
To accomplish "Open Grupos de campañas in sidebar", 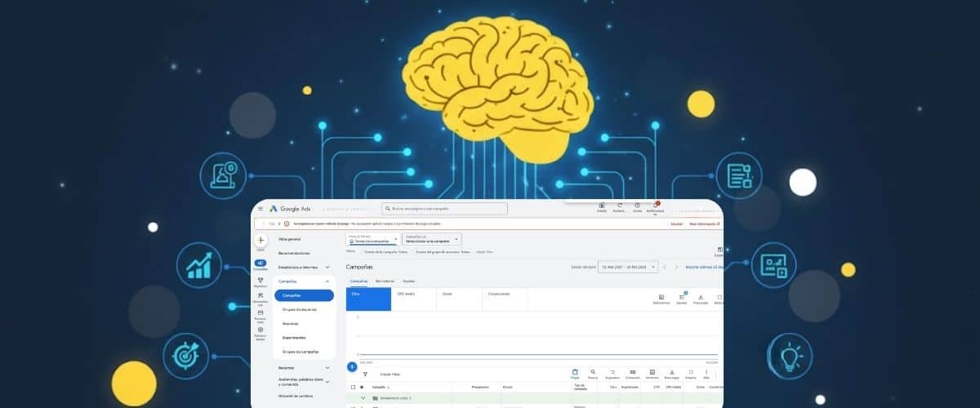I will (x=299, y=352).
